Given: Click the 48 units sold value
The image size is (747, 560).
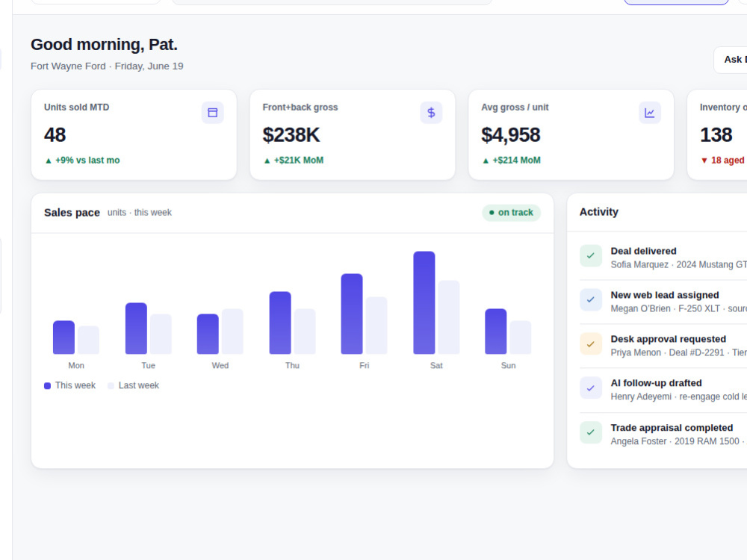Looking at the screenshot, I should [55, 134].
